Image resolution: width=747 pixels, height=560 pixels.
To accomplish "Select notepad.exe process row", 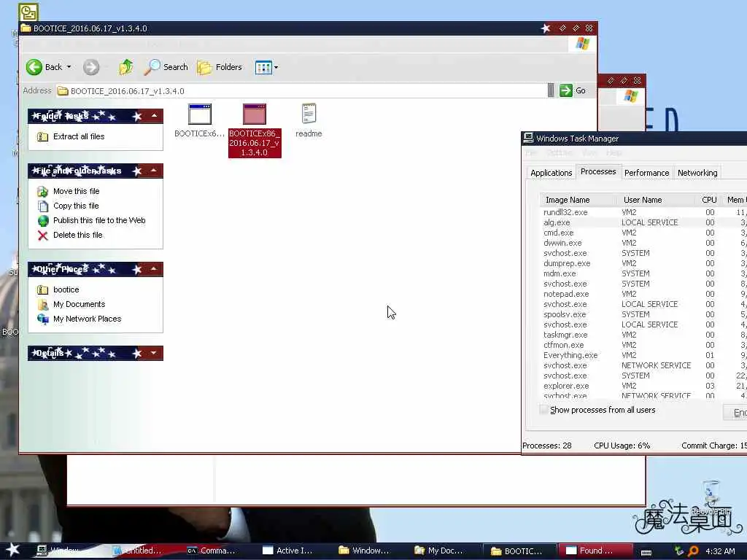I will [x=643, y=294].
